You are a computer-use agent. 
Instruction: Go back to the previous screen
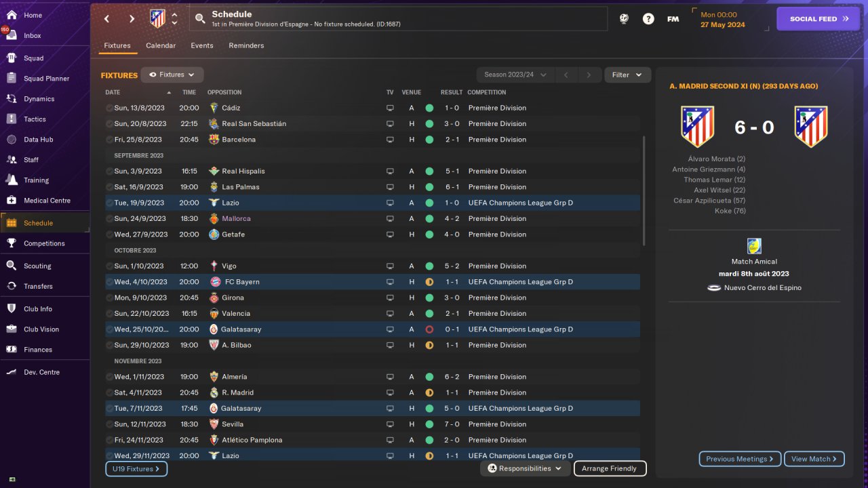click(106, 19)
